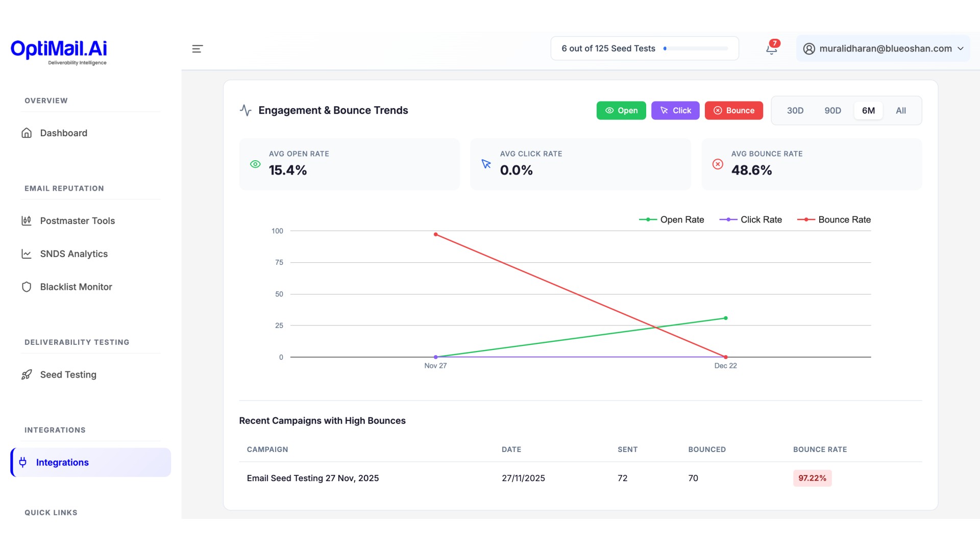This screenshot has height=551, width=980.
Task: Click the Integrations plug icon
Action: (x=23, y=462)
